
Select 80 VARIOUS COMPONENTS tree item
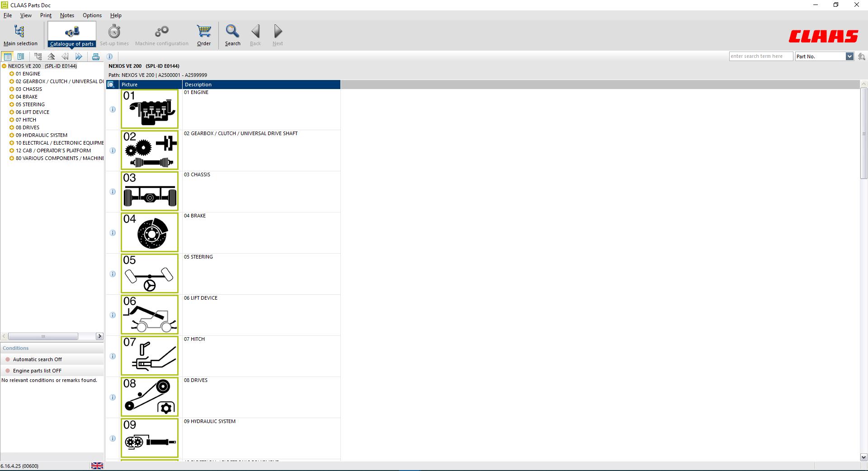(60, 158)
